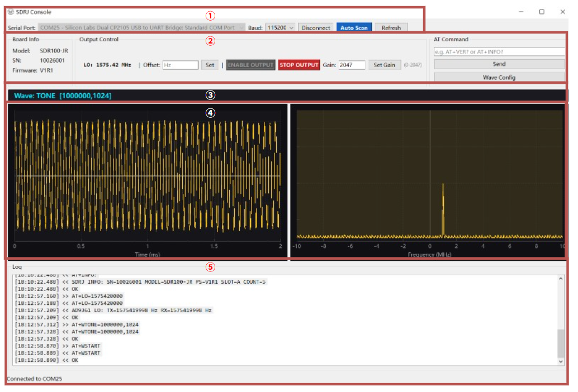The width and height of the screenshot is (578, 392).
Task: Click the SDRJ Console app icon
Action: (x=11, y=12)
